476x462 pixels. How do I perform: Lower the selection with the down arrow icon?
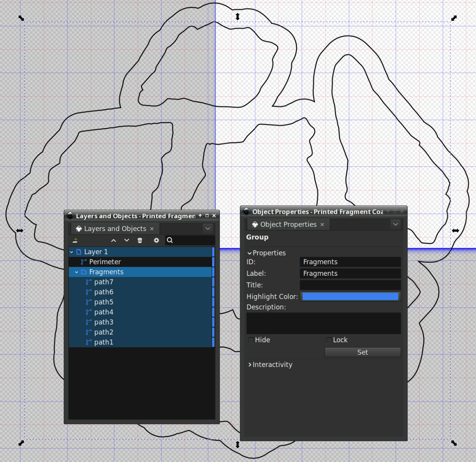[127, 240]
